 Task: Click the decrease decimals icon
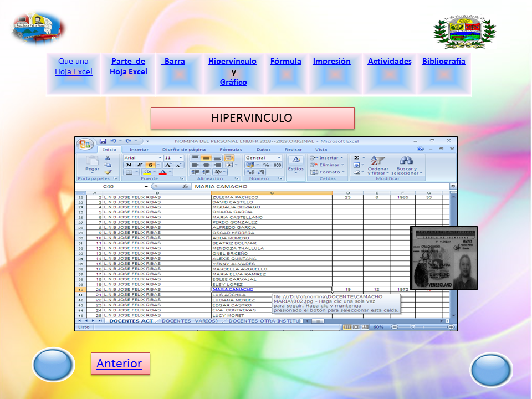(x=261, y=172)
